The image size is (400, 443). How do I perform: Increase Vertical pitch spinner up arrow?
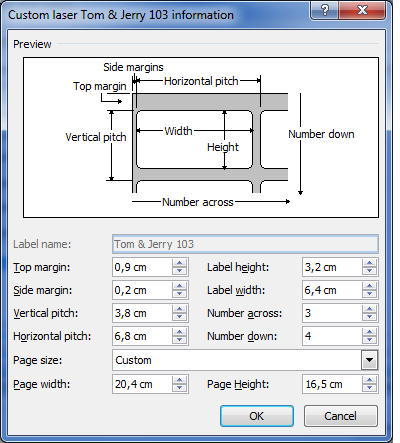(179, 309)
